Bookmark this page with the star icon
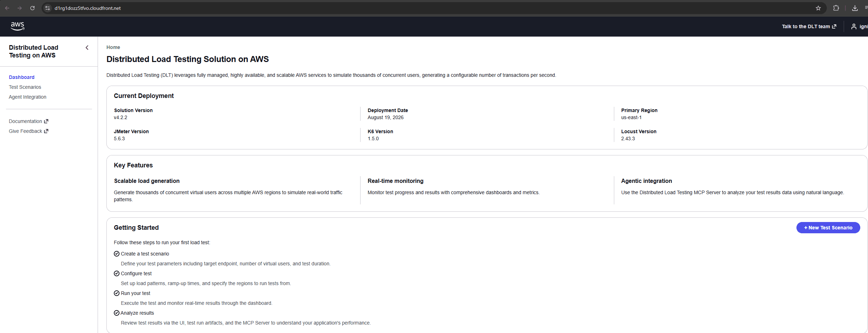This screenshot has width=868, height=333. click(x=818, y=8)
